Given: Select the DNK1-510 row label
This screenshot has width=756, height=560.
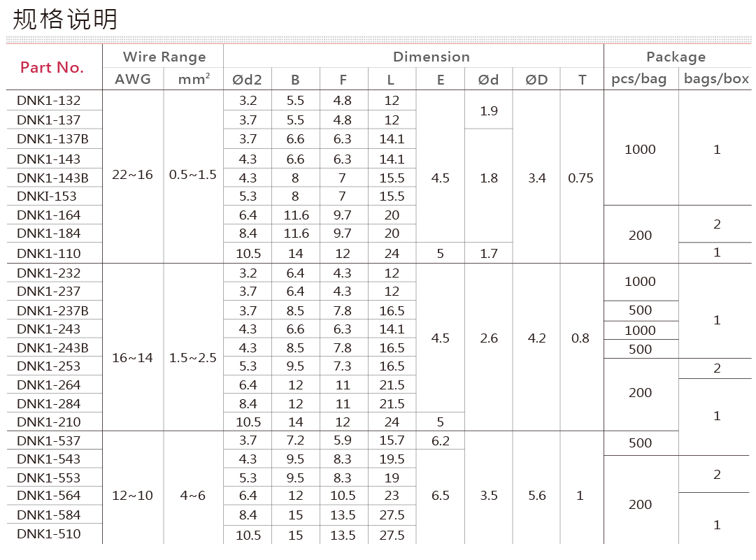Looking at the screenshot, I should 49,534.
